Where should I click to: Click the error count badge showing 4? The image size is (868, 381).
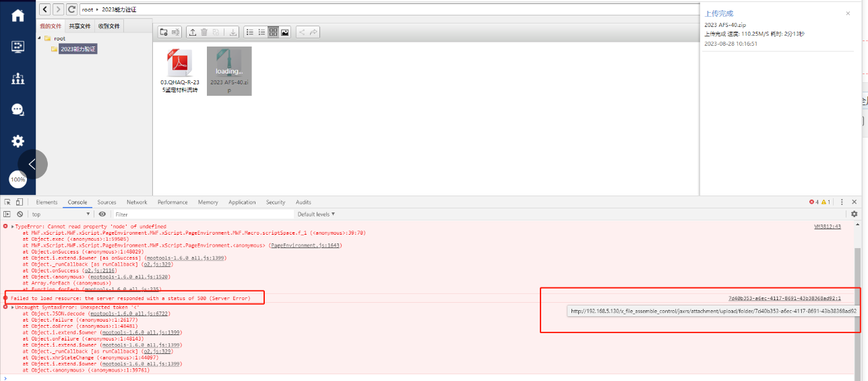pyautogui.click(x=813, y=202)
